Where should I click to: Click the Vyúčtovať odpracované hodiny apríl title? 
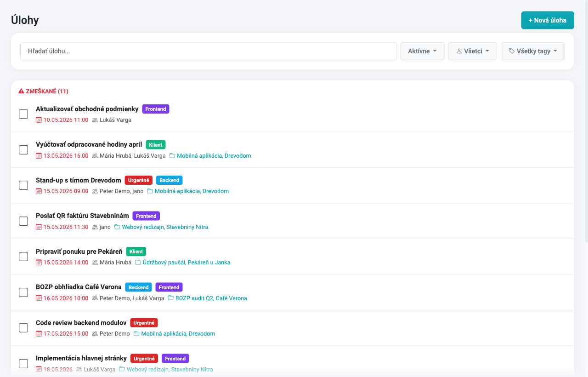click(89, 145)
